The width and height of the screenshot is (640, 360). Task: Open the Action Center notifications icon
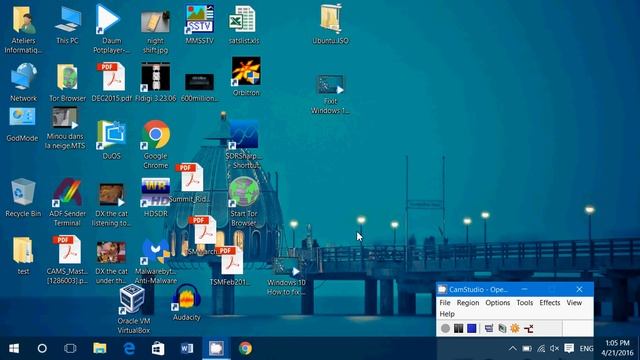click(569, 349)
